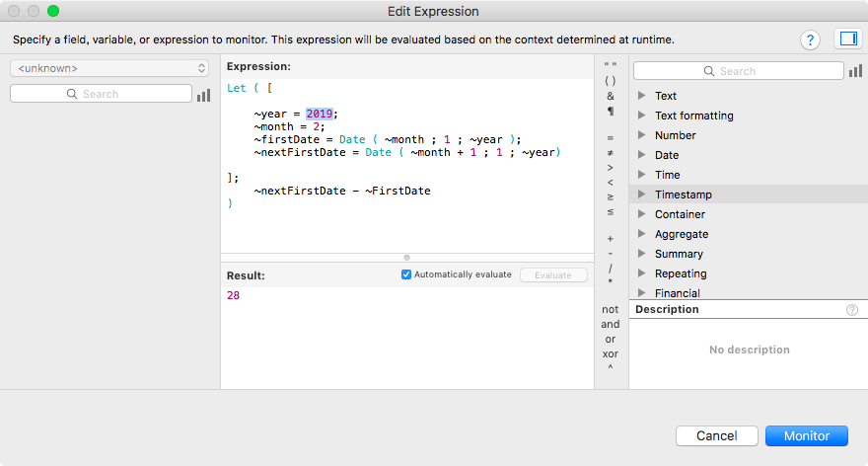
Task: Expand the Repeating functions category
Action: pos(641,273)
